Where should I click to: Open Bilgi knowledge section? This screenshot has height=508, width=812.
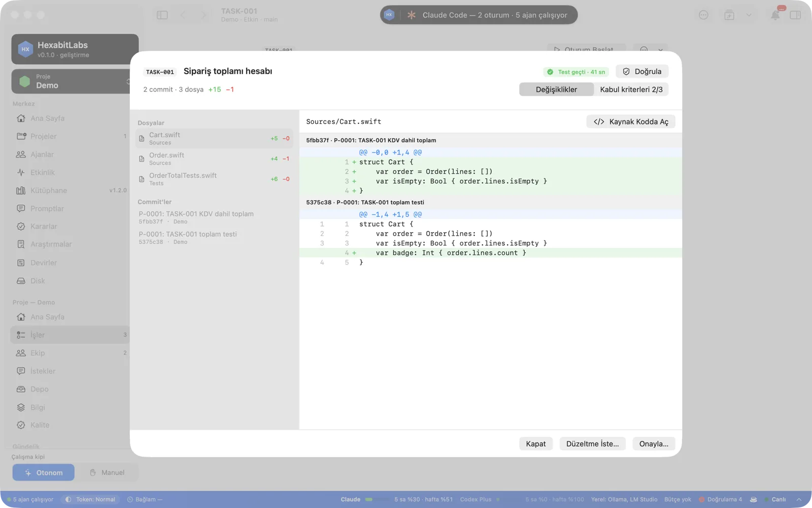tap(70, 407)
